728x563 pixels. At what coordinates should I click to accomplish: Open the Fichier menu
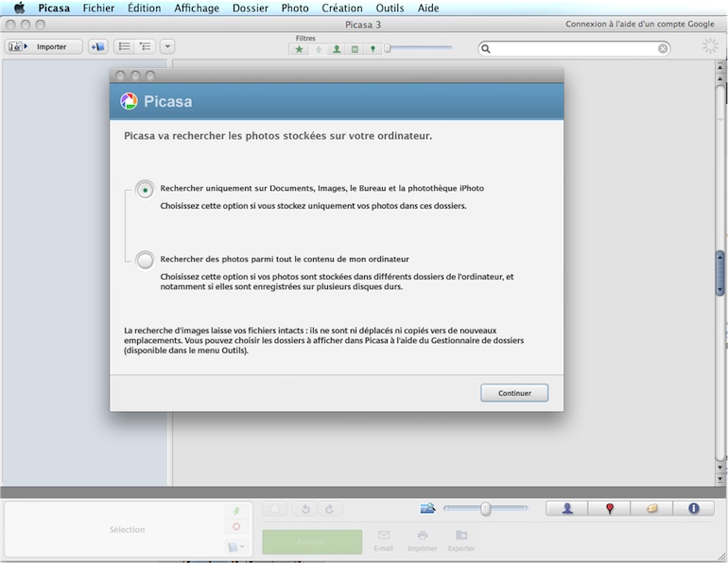[x=98, y=8]
